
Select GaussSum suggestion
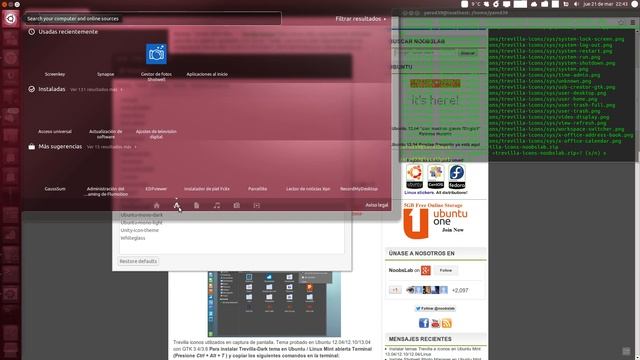click(x=55, y=189)
